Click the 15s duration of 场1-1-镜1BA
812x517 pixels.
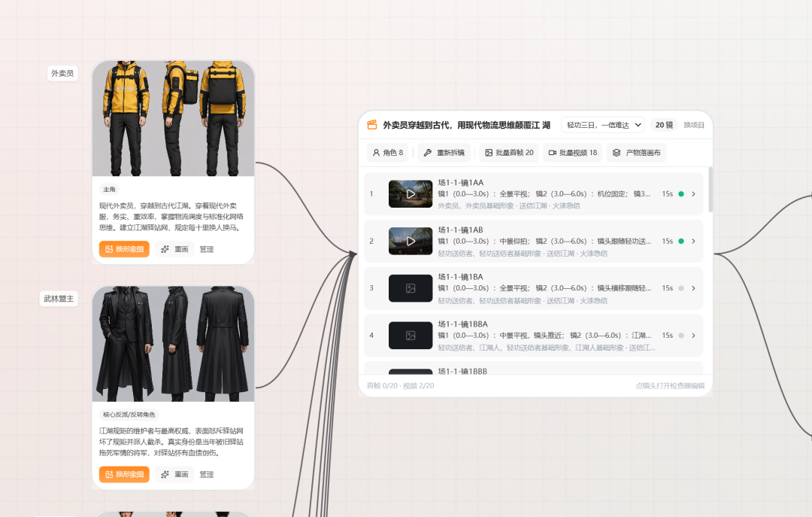[x=667, y=288]
